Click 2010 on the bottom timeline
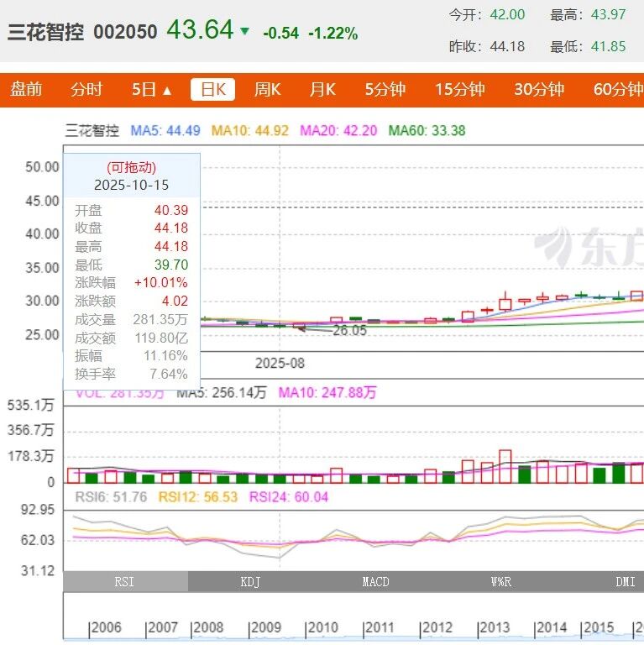644x645 pixels. (x=322, y=627)
